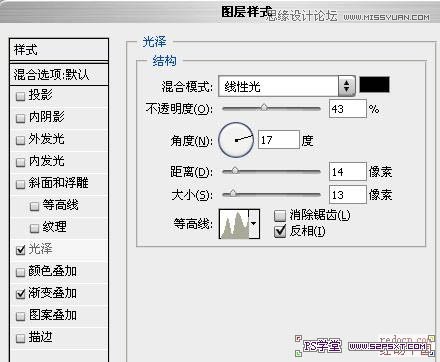Check the 消除锯齿 anti-alias checkbox
This screenshot has width=440, height=362.
[280, 215]
